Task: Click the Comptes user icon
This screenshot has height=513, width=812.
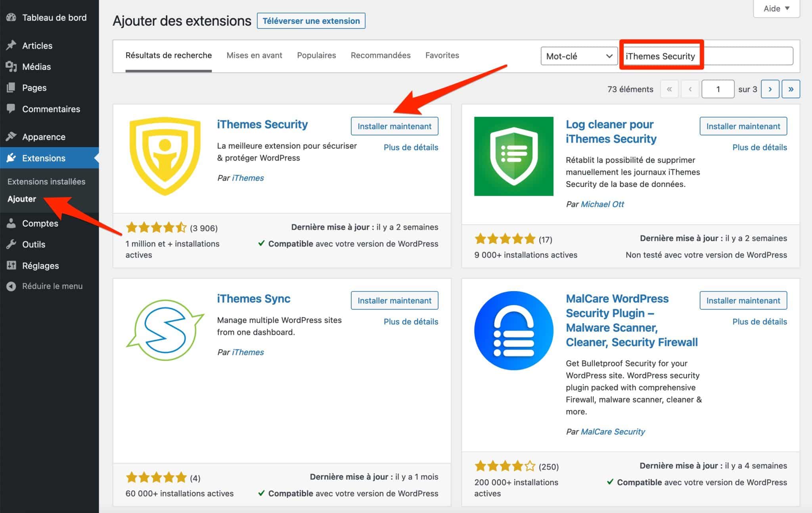Action: coord(11,223)
